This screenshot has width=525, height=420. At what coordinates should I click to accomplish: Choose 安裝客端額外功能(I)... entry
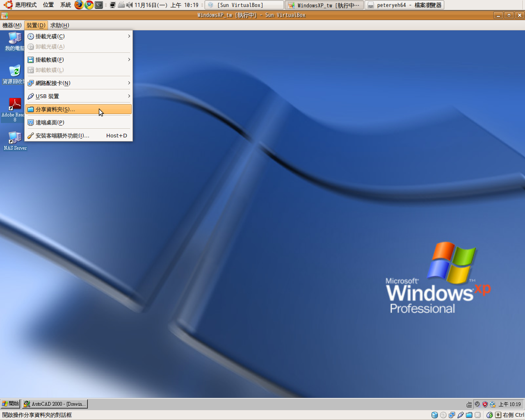(78, 135)
